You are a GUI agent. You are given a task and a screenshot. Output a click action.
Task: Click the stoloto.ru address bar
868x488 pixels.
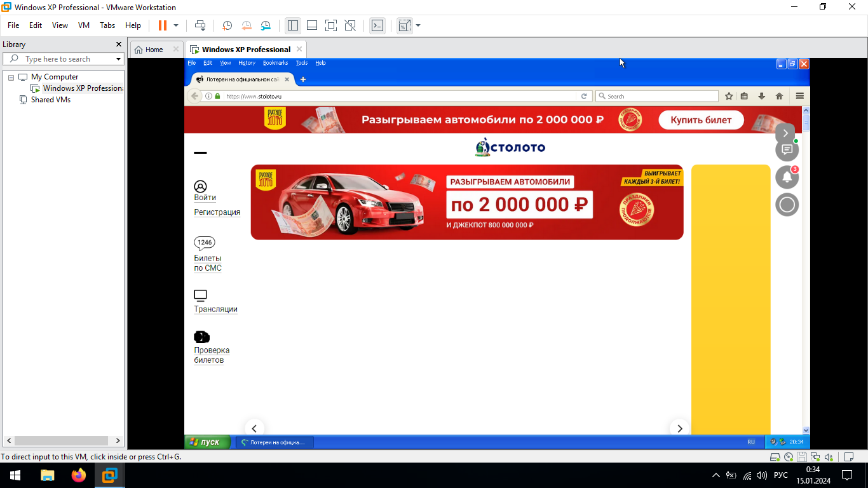tap(400, 96)
